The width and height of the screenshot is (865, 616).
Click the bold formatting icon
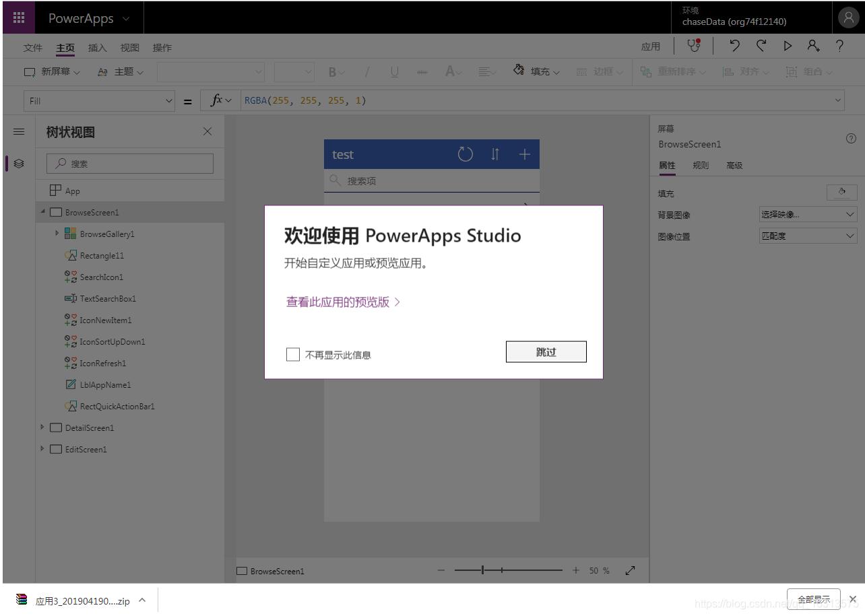(x=332, y=71)
